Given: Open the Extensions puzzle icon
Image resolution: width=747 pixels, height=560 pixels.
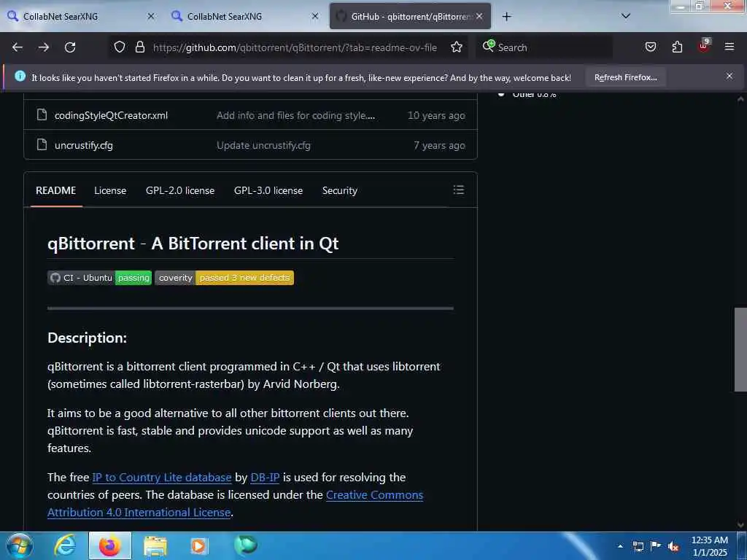Looking at the screenshot, I should 677,47.
